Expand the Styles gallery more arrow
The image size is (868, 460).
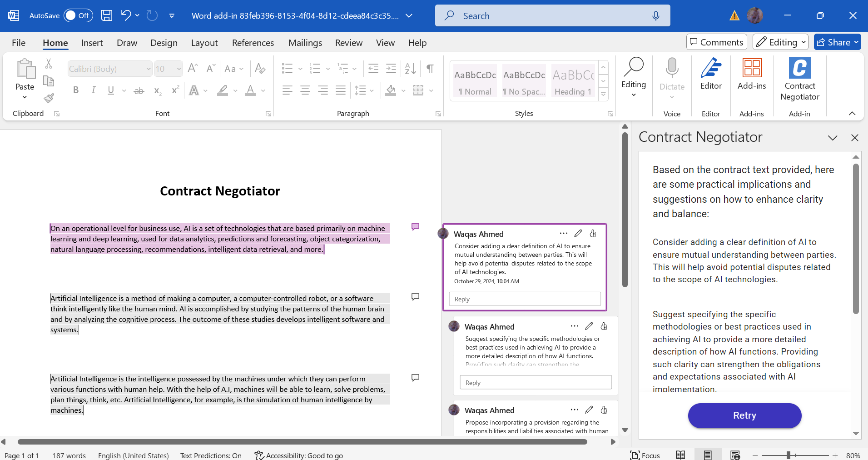point(603,94)
